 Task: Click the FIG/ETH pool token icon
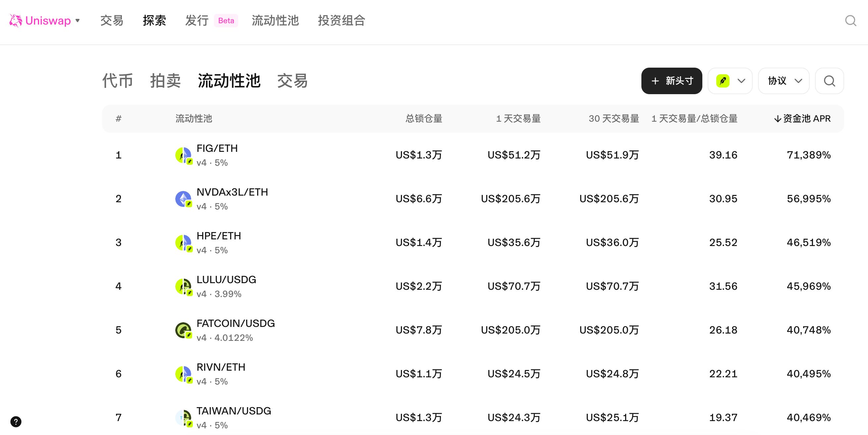(184, 155)
